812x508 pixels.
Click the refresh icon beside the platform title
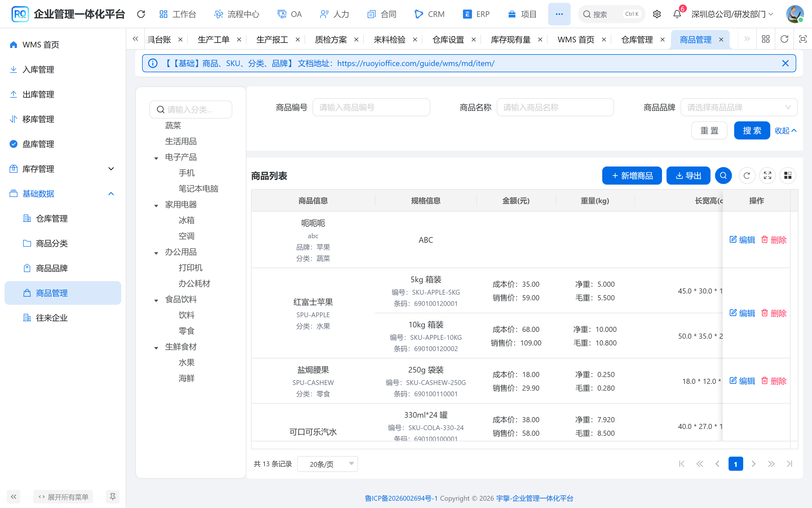141,14
